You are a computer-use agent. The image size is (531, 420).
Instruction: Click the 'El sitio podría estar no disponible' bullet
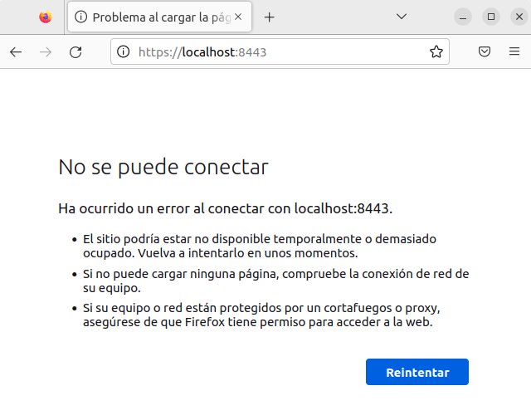coord(260,246)
